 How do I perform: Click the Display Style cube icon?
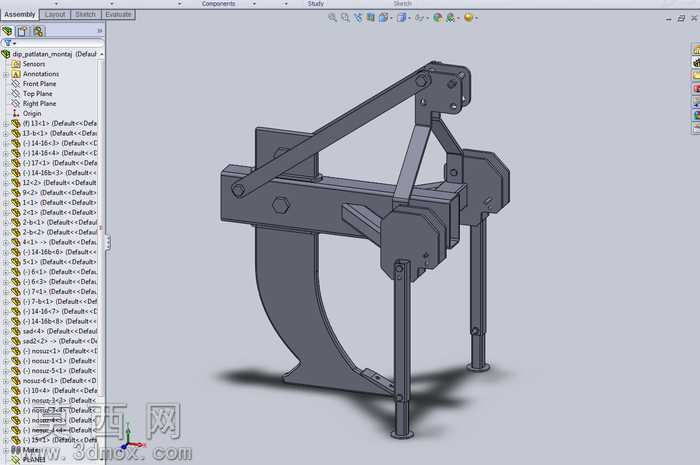[x=401, y=17]
